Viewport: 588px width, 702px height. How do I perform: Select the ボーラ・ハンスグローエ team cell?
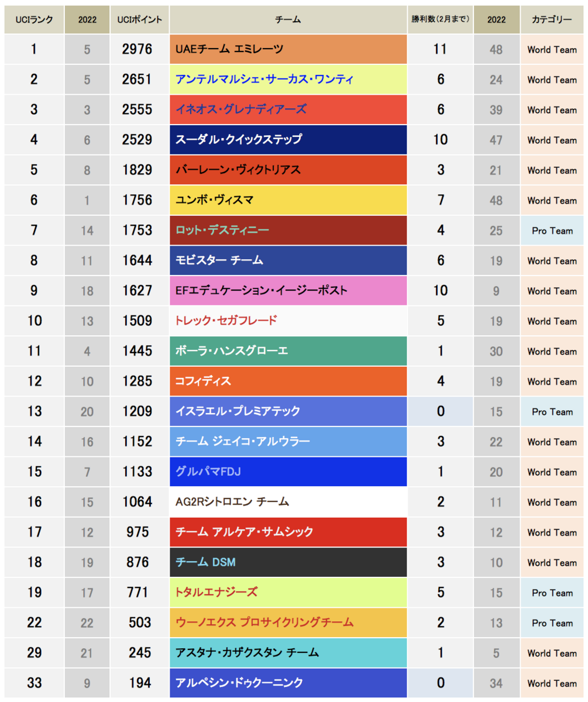pyautogui.click(x=288, y=351)
